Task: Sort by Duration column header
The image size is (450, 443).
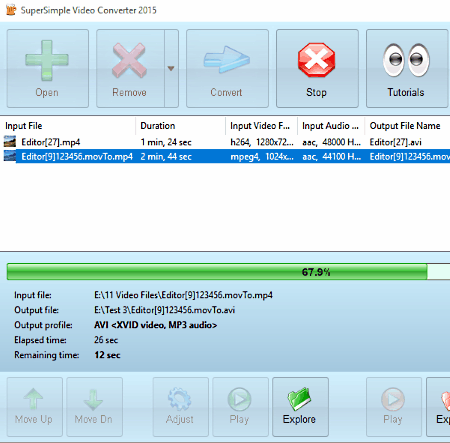Action: pyautogui.click(x=180, y=126)
